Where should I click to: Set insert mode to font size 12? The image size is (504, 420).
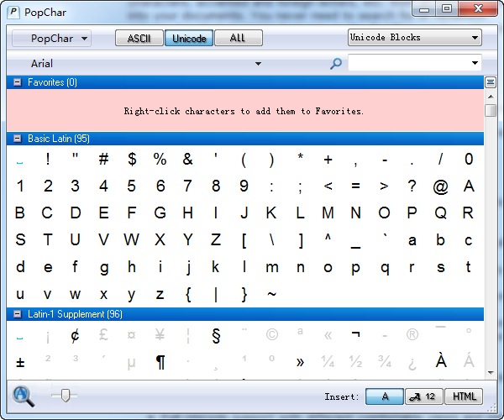pyautogui.click(x=424, y=396)
